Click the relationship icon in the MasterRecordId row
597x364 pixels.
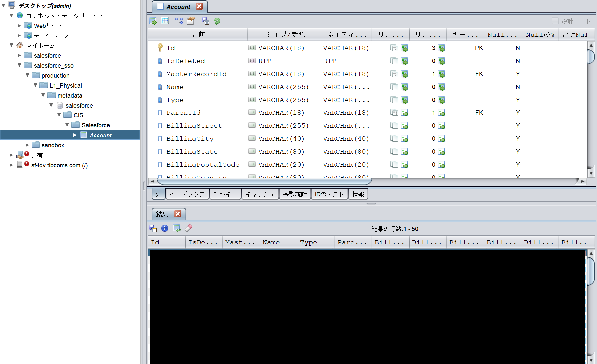tap(394, 74)
